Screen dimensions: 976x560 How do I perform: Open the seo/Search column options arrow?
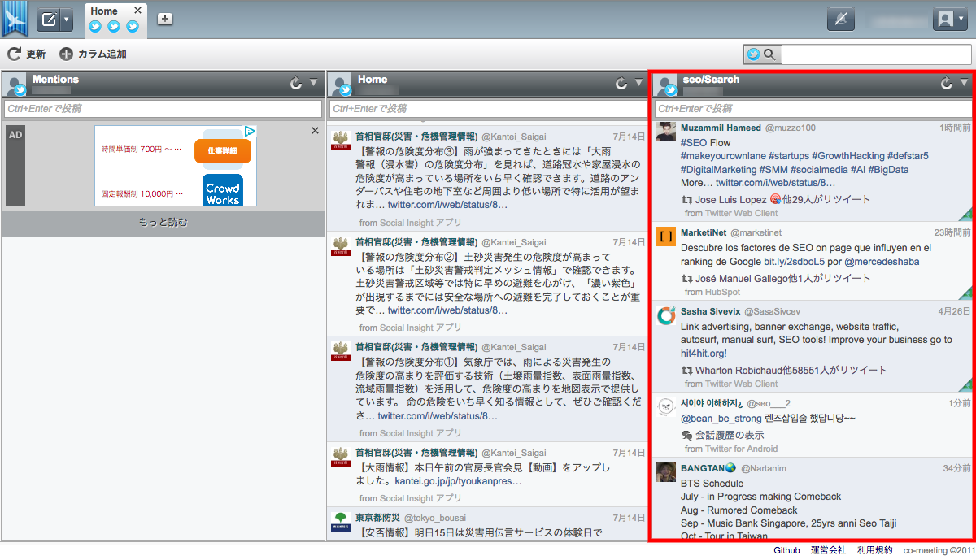pyautogui.click(x=965, y=82)
